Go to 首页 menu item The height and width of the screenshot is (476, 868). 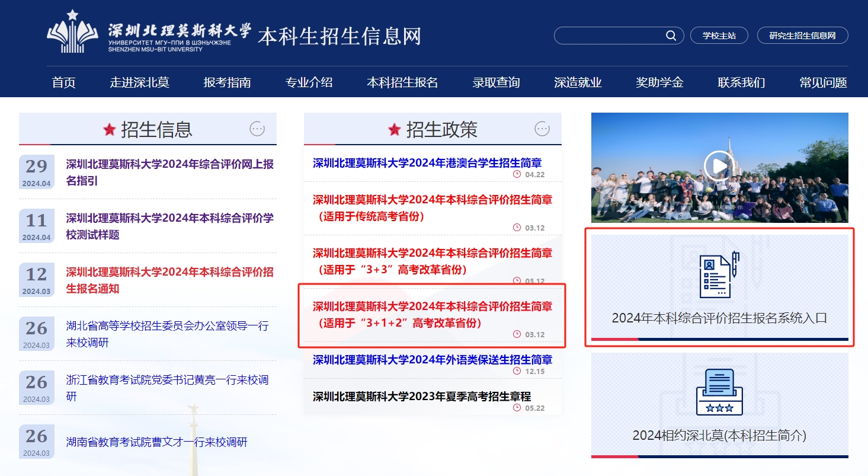64,82
